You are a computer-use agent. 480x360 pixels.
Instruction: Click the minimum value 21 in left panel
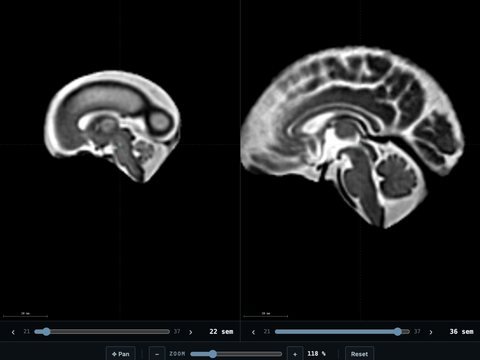pyautogui.click(x=27, y=332)
